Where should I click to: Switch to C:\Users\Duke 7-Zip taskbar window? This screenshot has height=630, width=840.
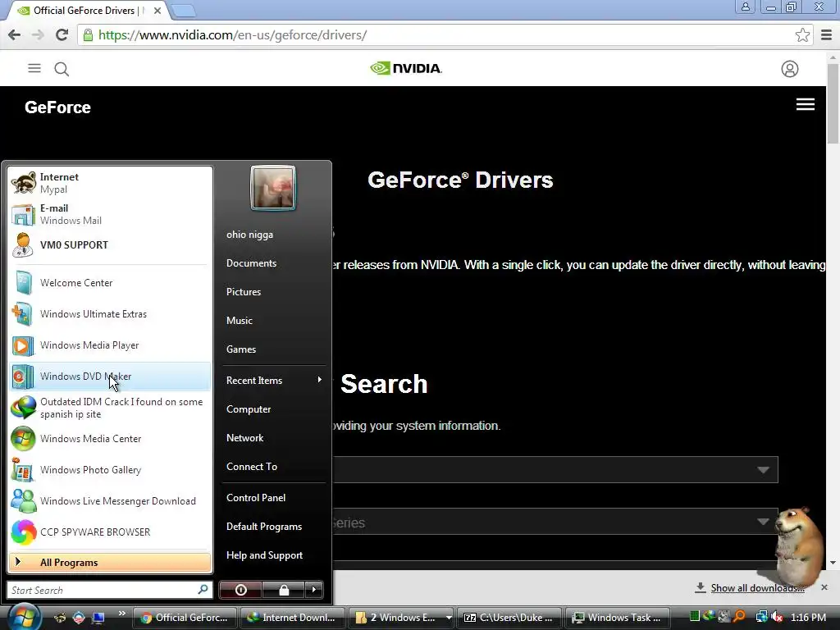[x=509, y=618]
